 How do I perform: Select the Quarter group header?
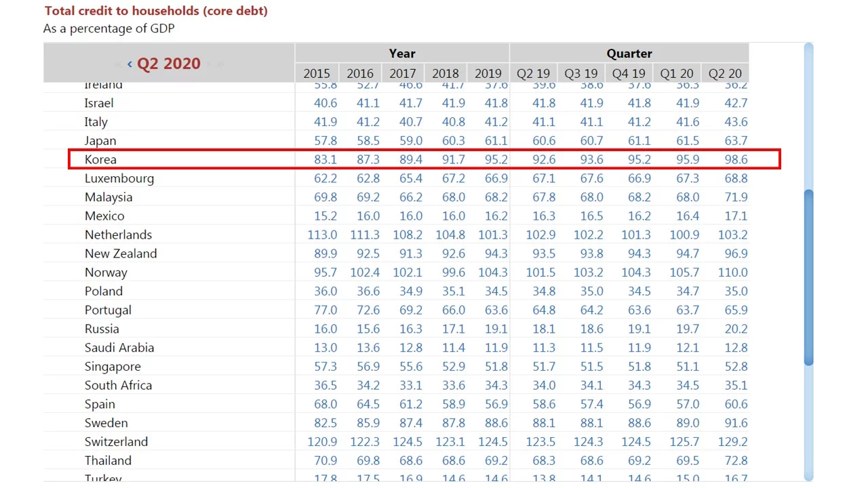click(x=629, y=54)
